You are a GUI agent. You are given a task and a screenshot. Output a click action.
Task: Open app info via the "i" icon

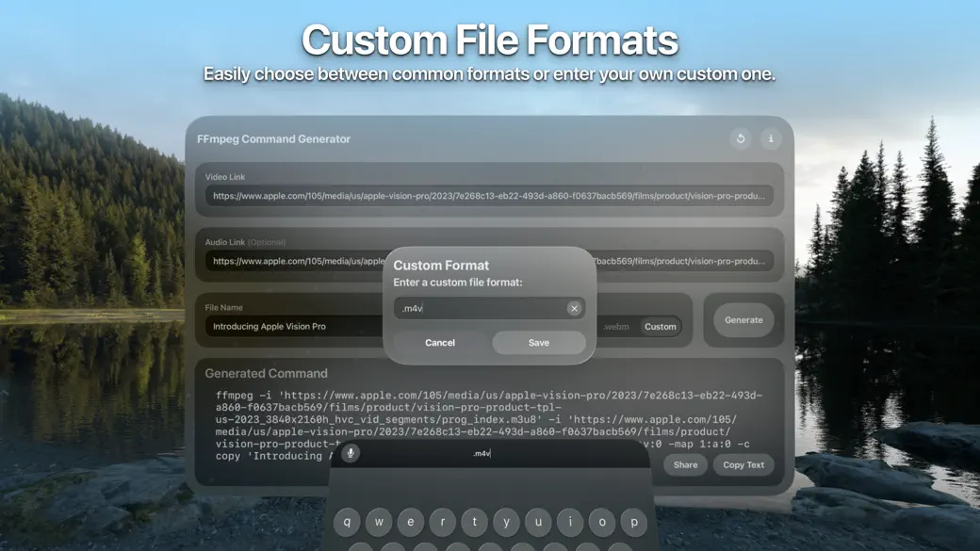pyautogui.click(x=771, y=138)
